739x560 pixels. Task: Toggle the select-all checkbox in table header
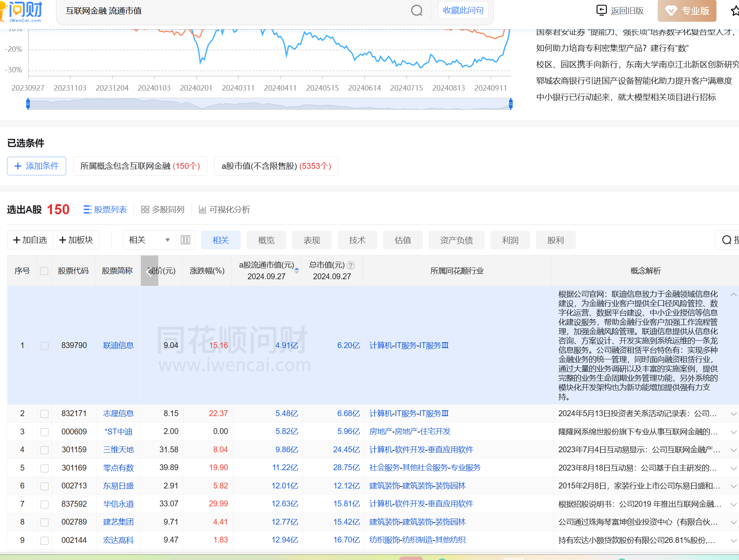coord(44,271)
